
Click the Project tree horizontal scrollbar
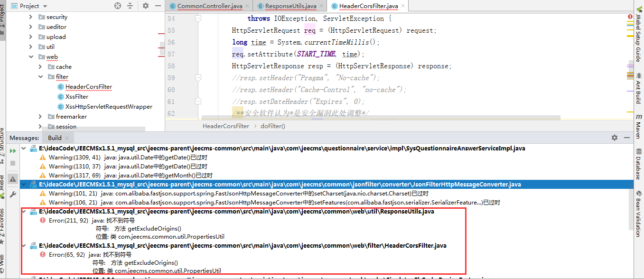point(93,129)
